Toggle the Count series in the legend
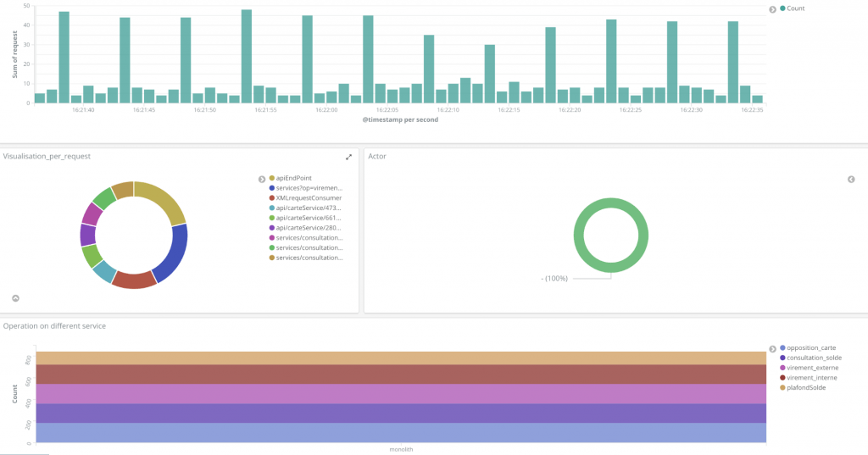This screenshot has width=868, height=455. [792, 8]
